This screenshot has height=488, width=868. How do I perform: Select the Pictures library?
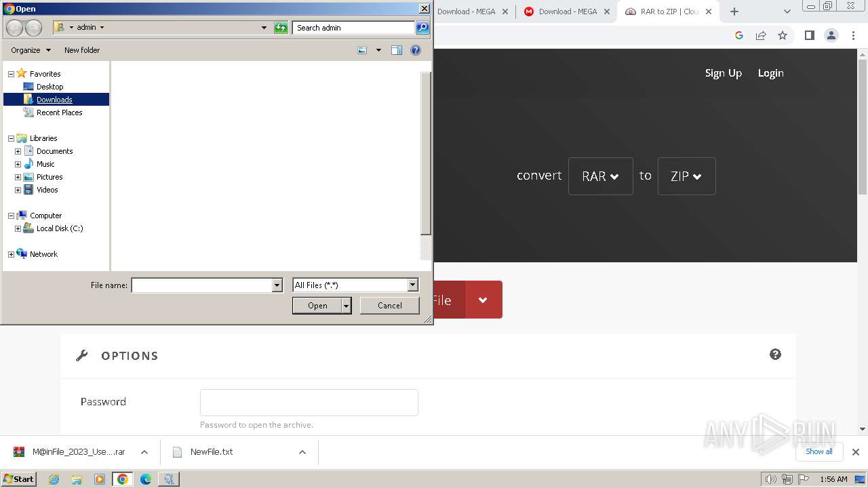pyautogui.click(x=50, y=177)
